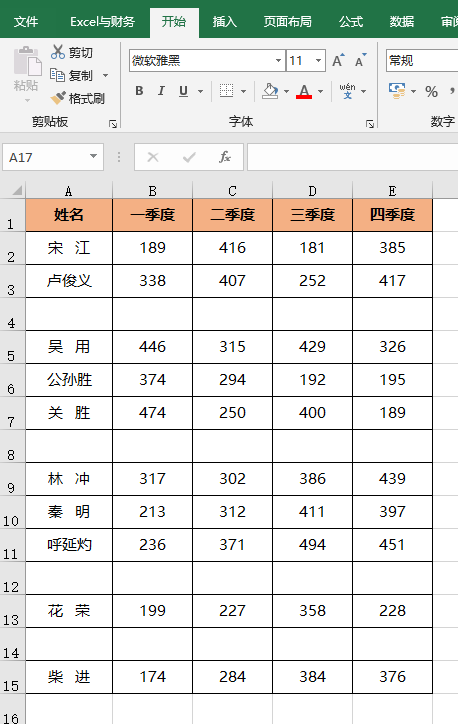Click the Copy icon
The height and width of the screenshot is (724, 458).
(x=57, y=74)
